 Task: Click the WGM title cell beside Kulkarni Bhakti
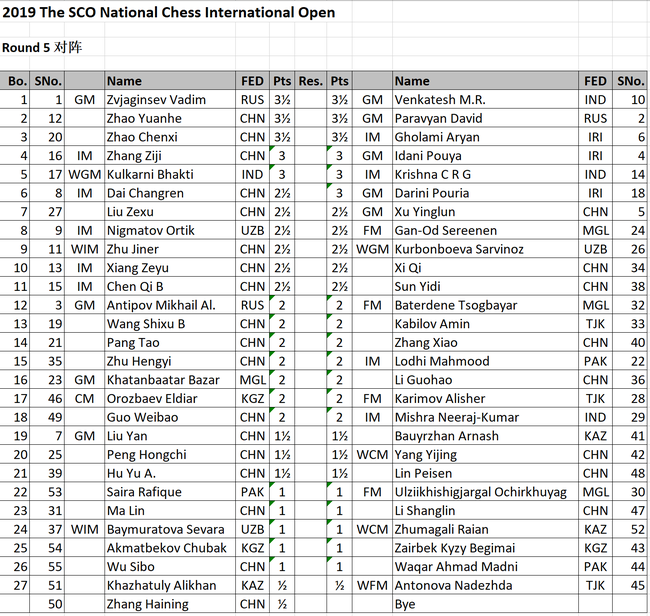(84, 175)
